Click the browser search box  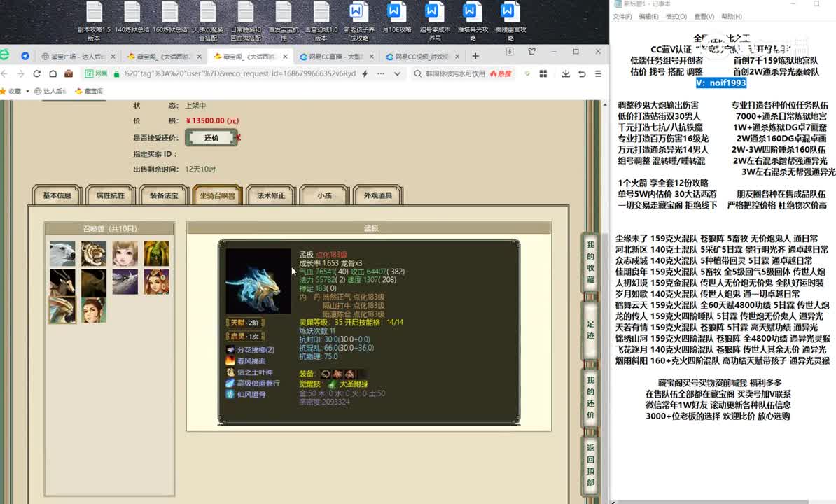point(456,73)
